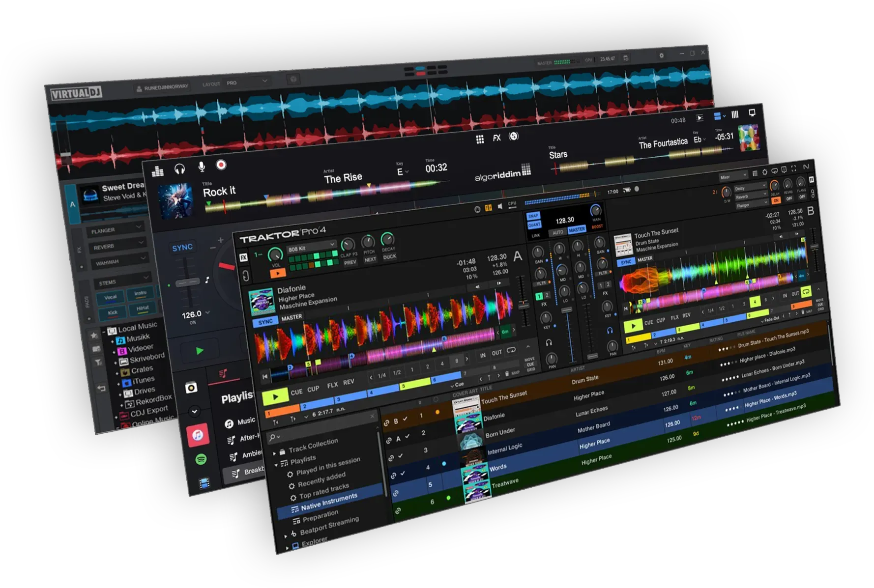The height and width of the screenshot is (588, 874).
Task: Skip to track start on Traktor deck A
Action: pos(265,377)
